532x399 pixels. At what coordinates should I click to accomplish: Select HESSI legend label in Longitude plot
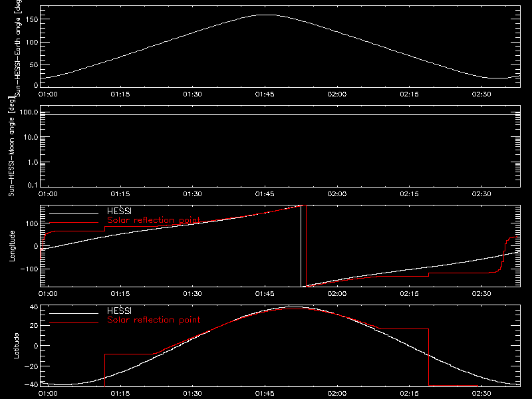(119, 211)
